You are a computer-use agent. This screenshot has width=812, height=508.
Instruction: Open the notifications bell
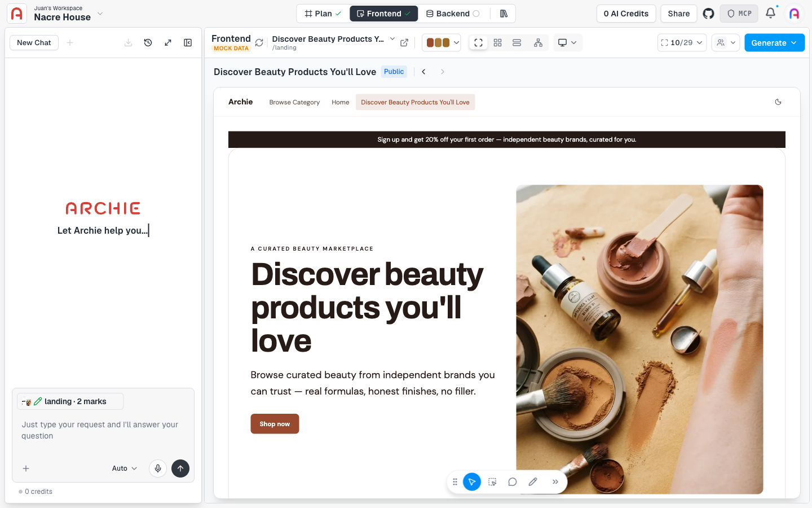click(x=770, y=13)
